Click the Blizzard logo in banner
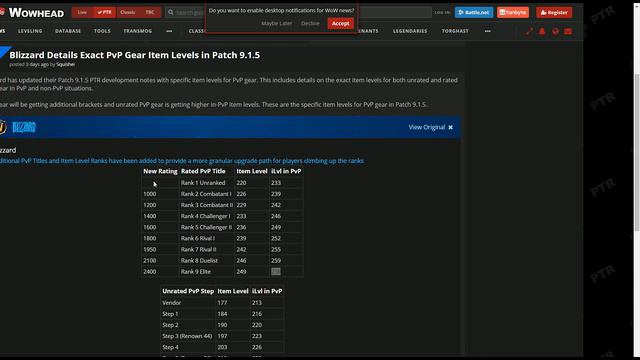 point(24,127)
